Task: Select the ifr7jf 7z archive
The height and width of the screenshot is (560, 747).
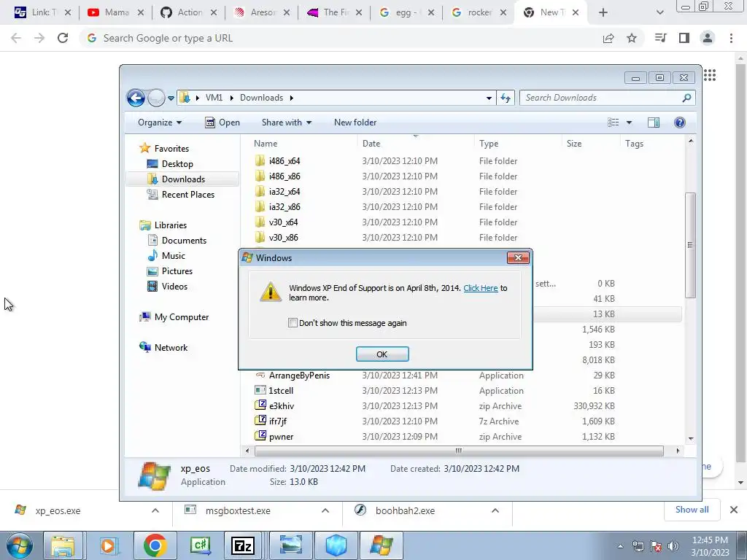Action: 278,421
